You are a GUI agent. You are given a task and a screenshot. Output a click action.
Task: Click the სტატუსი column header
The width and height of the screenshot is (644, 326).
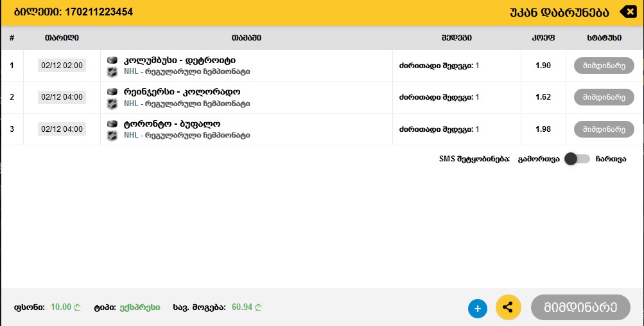(604, 38)
